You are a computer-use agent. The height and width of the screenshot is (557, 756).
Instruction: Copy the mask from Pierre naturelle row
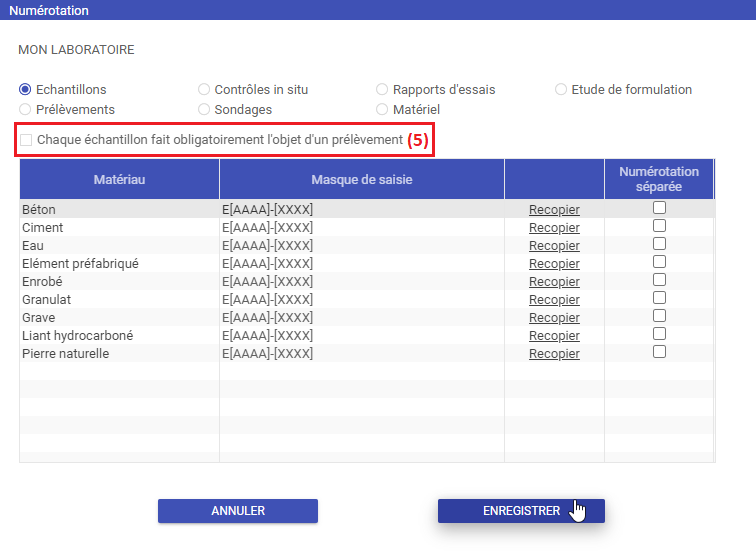[x=554, y=353]
